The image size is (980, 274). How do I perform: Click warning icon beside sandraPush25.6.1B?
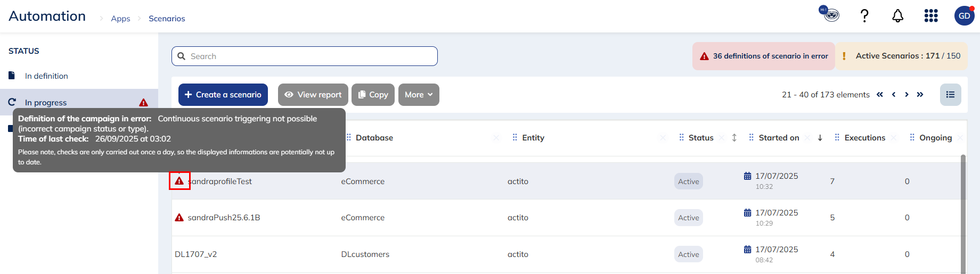click(x=179, y=218)
